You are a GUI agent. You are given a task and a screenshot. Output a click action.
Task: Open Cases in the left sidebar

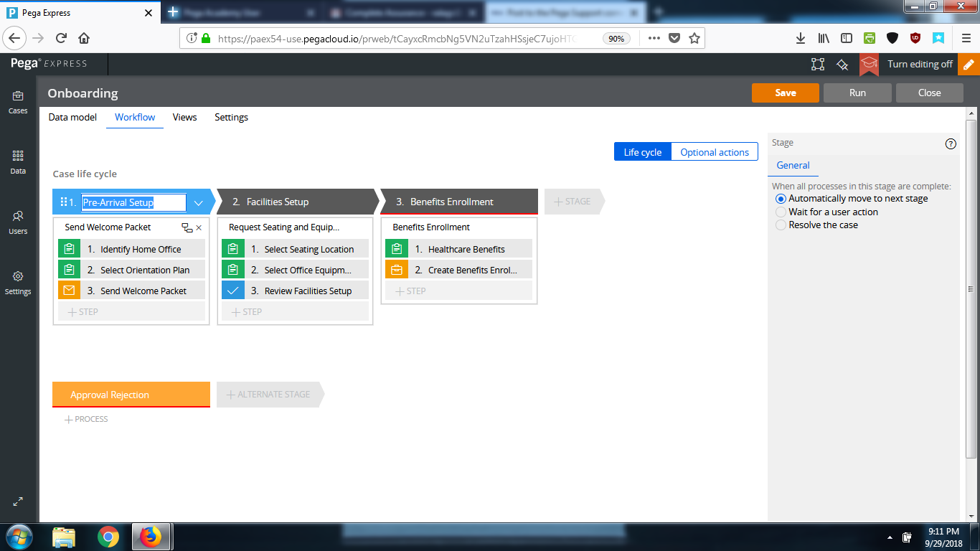click(18, 101)
